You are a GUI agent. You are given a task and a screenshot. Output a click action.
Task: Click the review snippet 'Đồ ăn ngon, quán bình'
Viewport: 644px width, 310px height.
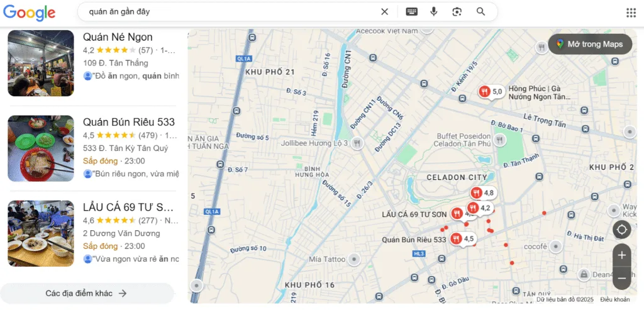136,76
